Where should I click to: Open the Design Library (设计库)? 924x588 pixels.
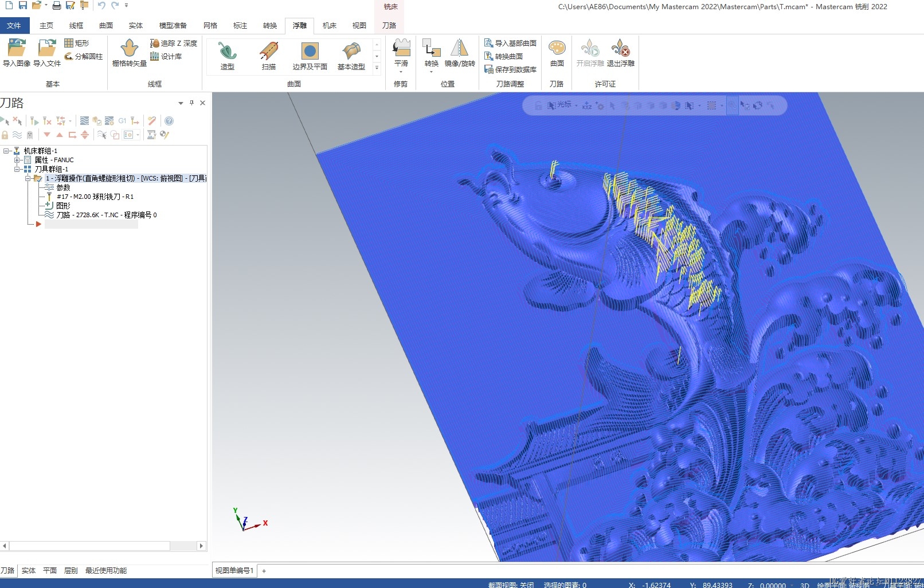click(166, 56)
